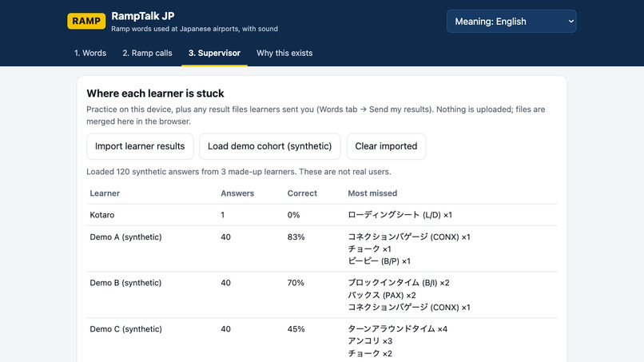Click Demo A's answers count 40
This screenshot has width=644, height=362.
(226, 237)
